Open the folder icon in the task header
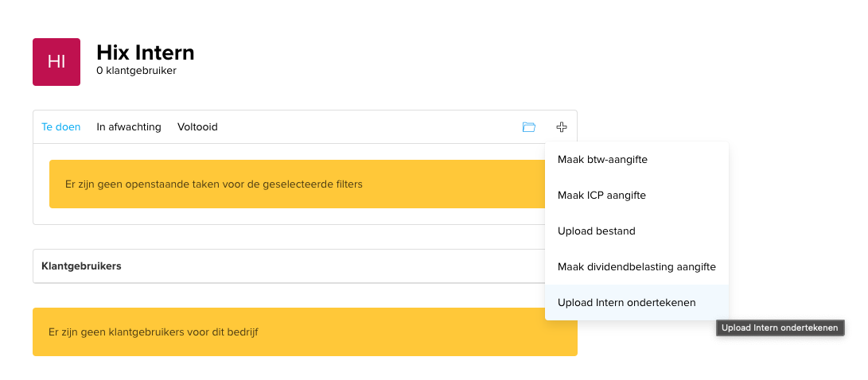 pyautogui.click(x=528, y=127)
